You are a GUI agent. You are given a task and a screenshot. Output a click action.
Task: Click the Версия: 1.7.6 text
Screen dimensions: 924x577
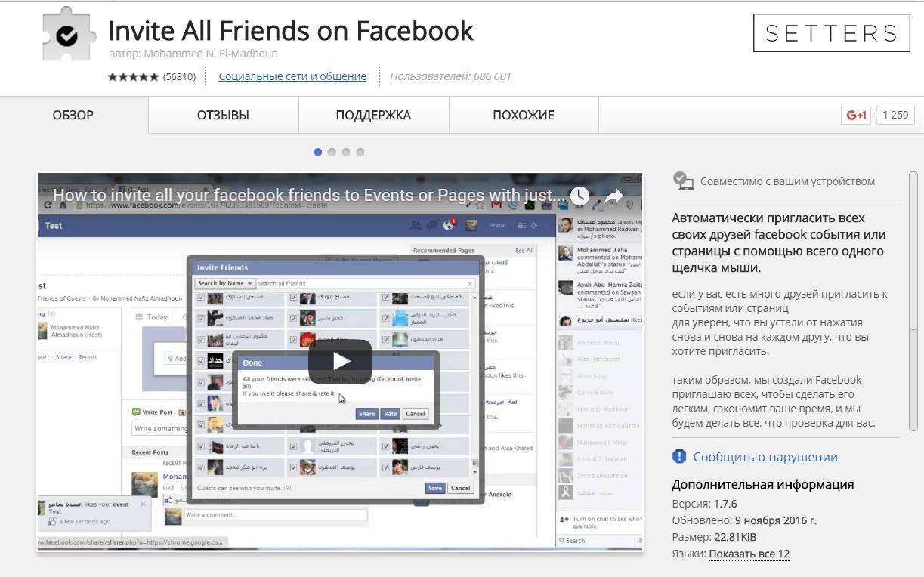point(704,504)
